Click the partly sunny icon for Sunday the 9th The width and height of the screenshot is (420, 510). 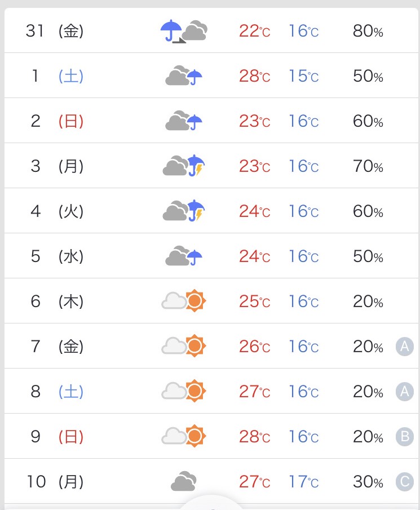click(x=184, y=436)
